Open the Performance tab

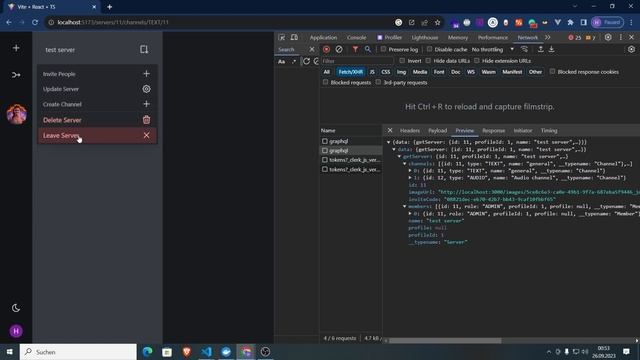[493, 38]
